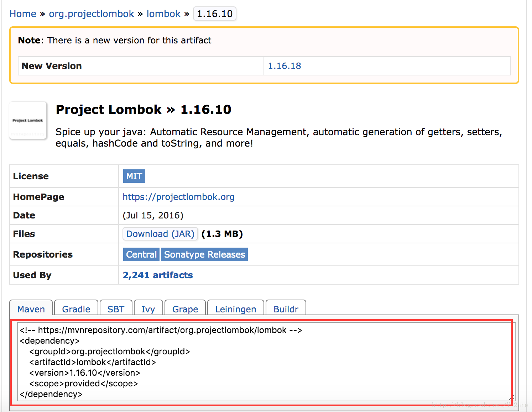The height and width of the screenshot is (412, 532).
Task: Select the 1.16.10 breadcrumb version badge
Action: (215, 14)
